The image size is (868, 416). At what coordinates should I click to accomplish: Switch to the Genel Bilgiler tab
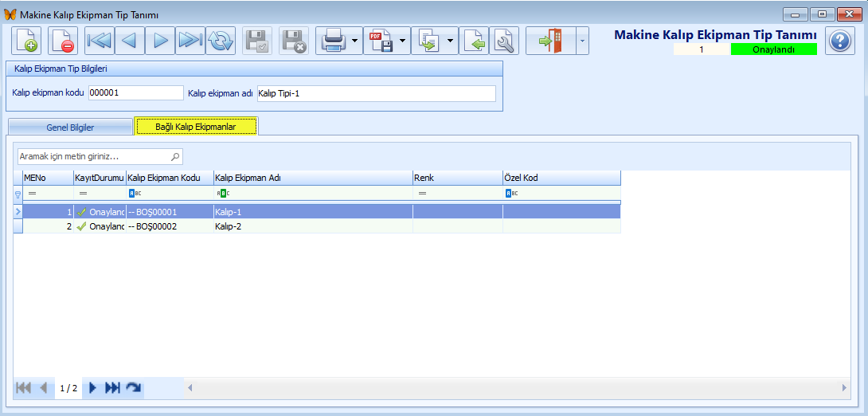tap(70, 127)
